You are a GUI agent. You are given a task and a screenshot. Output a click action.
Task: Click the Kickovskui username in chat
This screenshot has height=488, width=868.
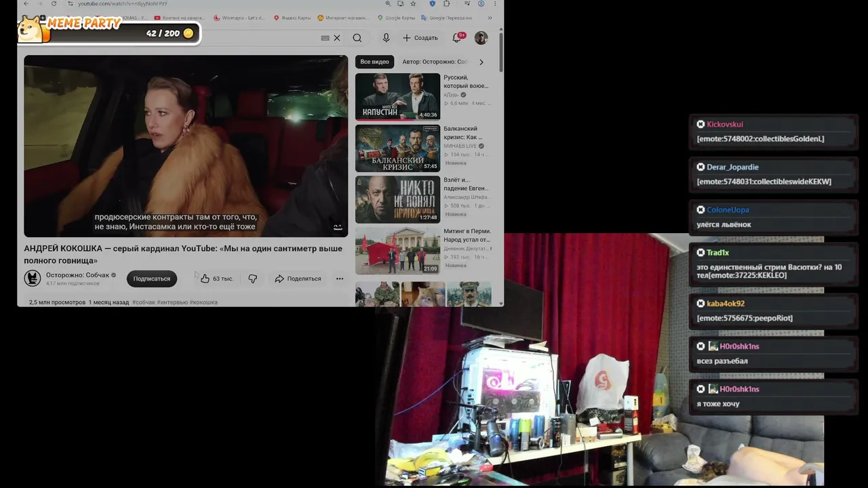click(725, 124)
